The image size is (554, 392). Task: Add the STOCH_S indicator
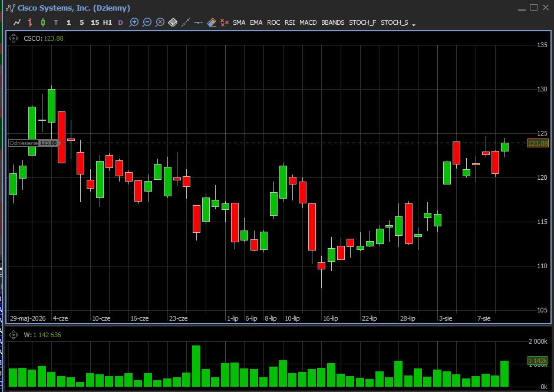pyautogui.click(x=394, y=22)
